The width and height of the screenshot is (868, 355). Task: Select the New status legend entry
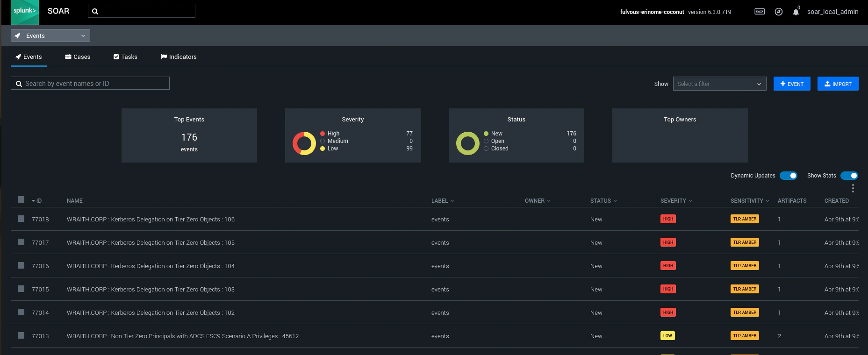pyautogui.click(x=493, y=134)
